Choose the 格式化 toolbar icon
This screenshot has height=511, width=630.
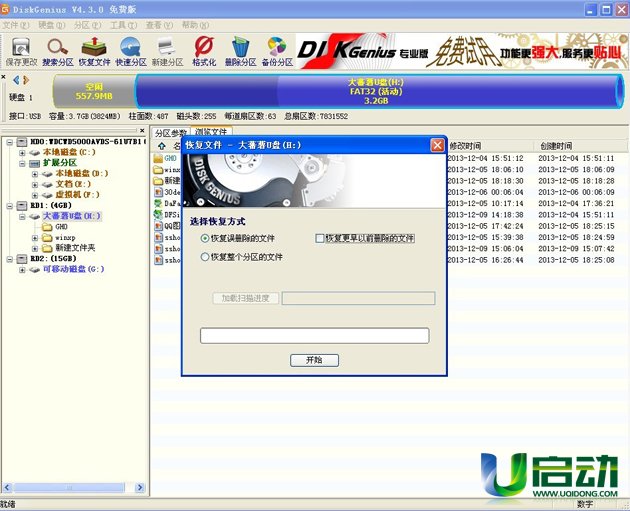tap(204, 51)
